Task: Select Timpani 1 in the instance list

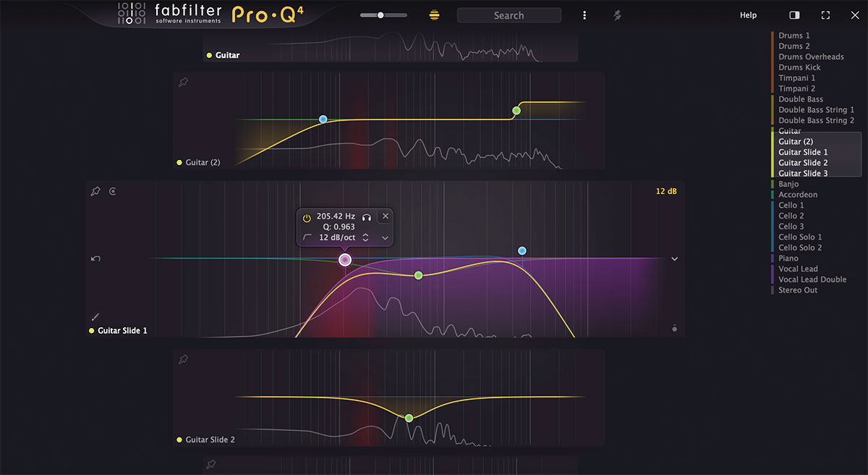Action: tap(796, 78)
